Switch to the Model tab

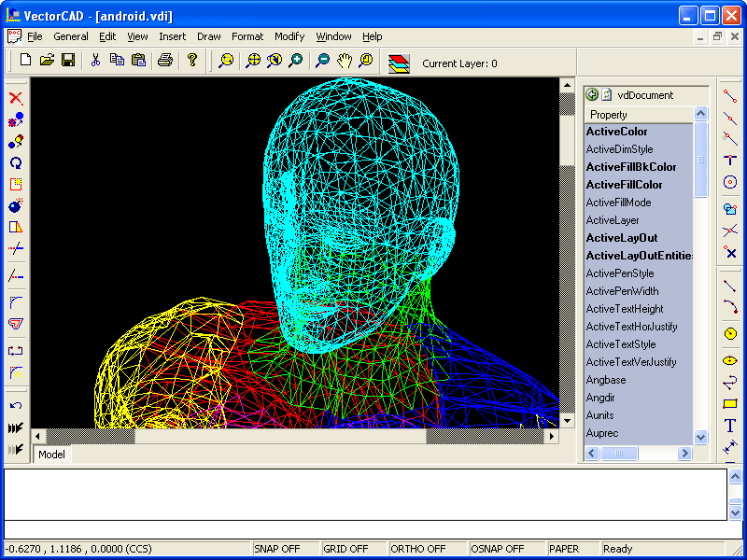[51, 455]
